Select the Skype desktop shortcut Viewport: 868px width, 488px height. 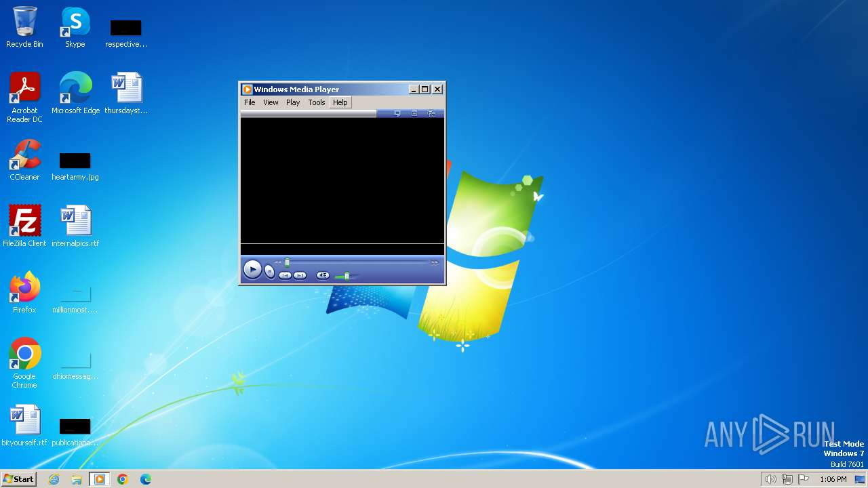(x=75, y=28)
